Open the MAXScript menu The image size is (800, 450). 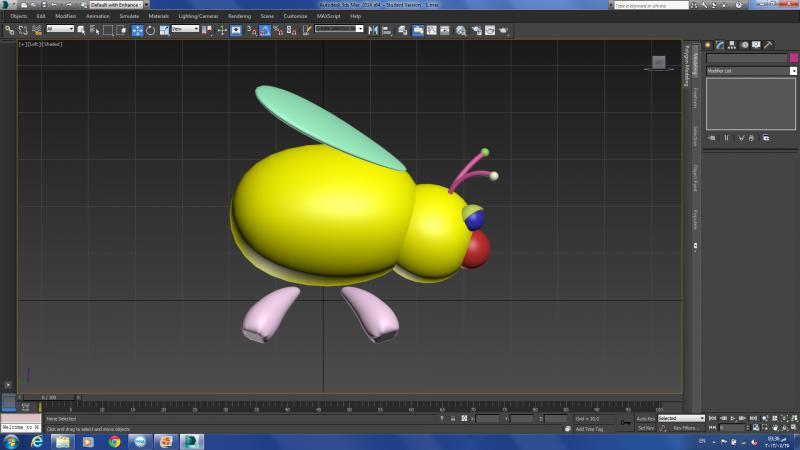pos(329,16)
